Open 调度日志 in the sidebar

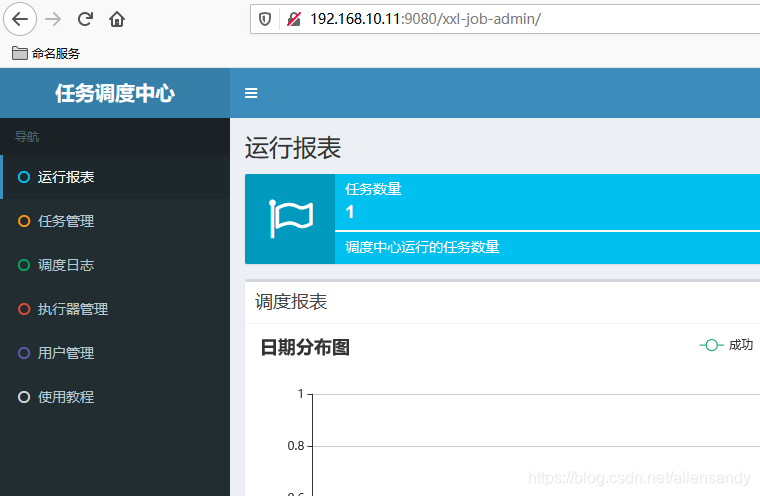(115, 265)
